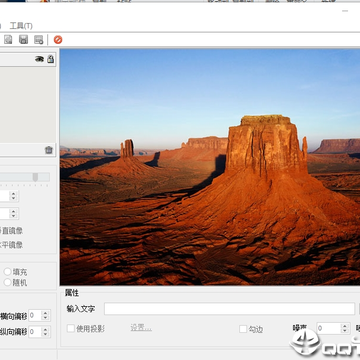Click the page icon left of floppy disk
This screenshot has height=360, width=360.
click(8, 40)
